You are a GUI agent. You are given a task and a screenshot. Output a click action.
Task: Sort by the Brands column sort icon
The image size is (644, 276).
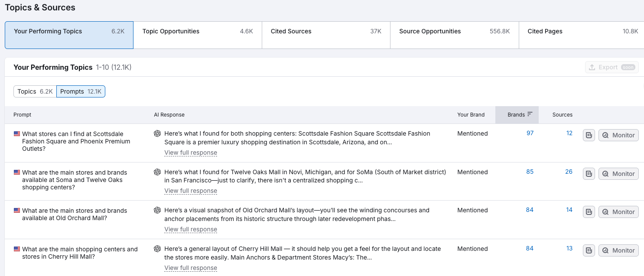click(530, 115)
